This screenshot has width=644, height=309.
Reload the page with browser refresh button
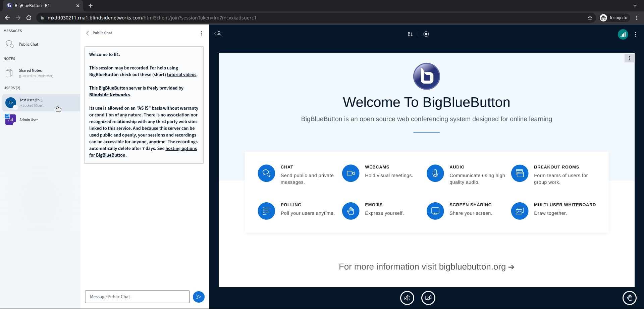tap(29, 18)
